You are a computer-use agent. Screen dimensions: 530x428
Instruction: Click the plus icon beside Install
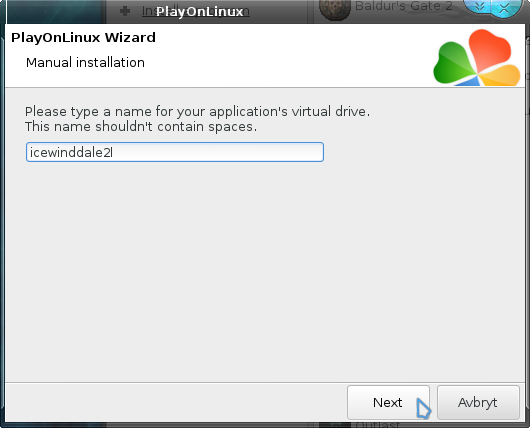pyautogui.click(x=125, y=11)
